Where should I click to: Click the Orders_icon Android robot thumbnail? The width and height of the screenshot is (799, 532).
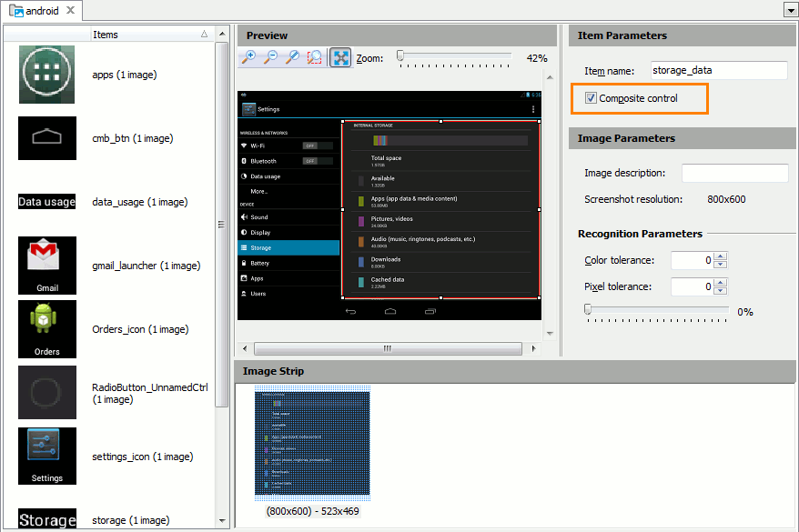pos(46,329)
